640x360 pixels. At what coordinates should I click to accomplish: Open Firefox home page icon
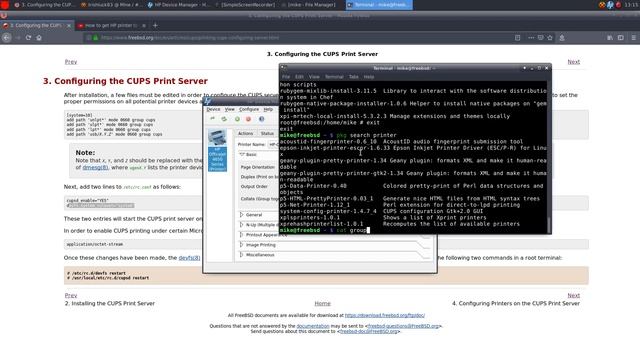(x=39, y=38)
